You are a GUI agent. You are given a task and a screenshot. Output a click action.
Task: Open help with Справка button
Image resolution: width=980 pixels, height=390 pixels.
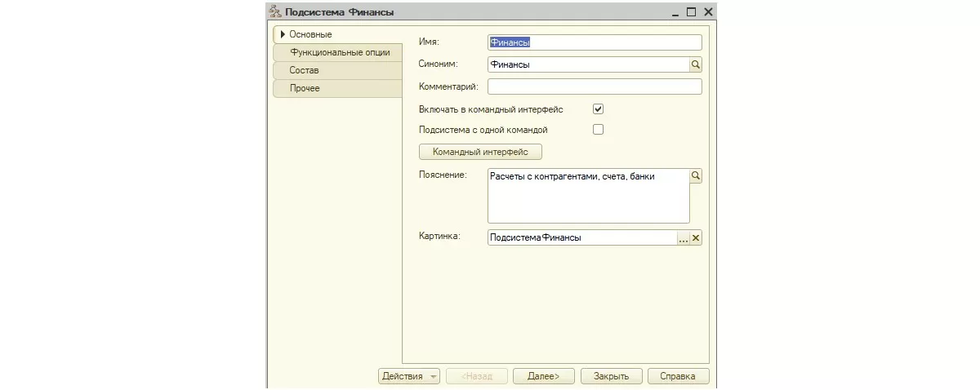pyautogui.click(x=678, y=376)
